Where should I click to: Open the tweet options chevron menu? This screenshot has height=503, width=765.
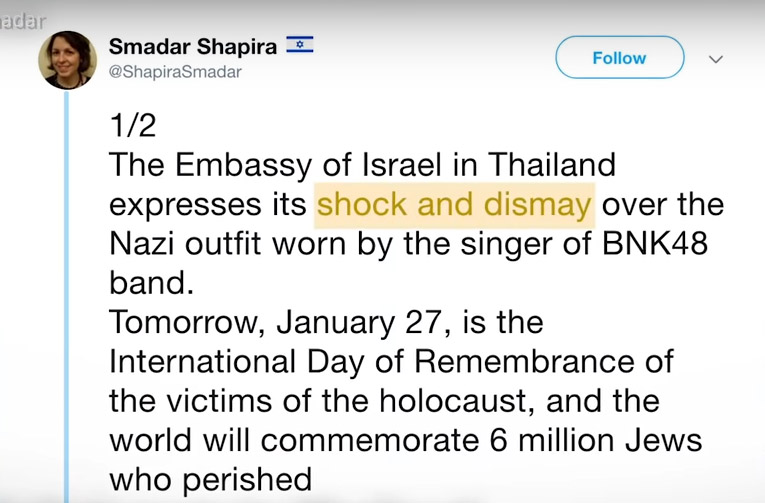click(x=715, y=59)
